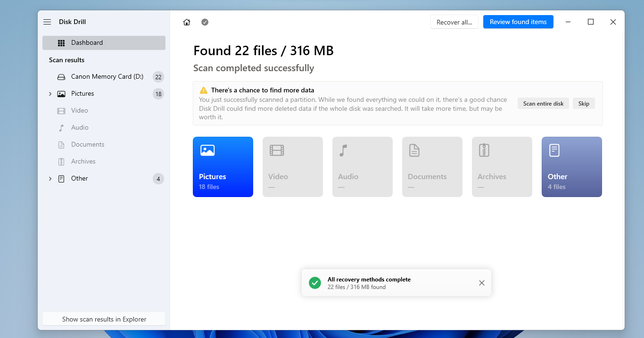644x338 pixels.
Task: Click the 18 count badge beside Pictures
Action: [x=158, y=94]
